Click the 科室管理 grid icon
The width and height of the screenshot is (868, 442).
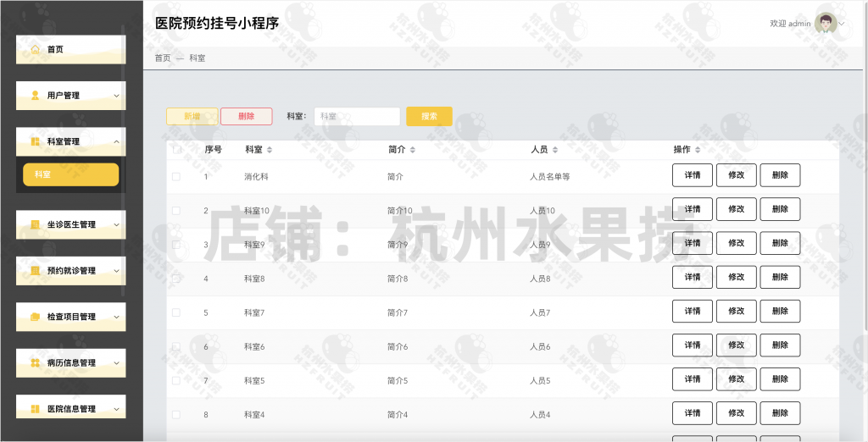tap(35, 141)
